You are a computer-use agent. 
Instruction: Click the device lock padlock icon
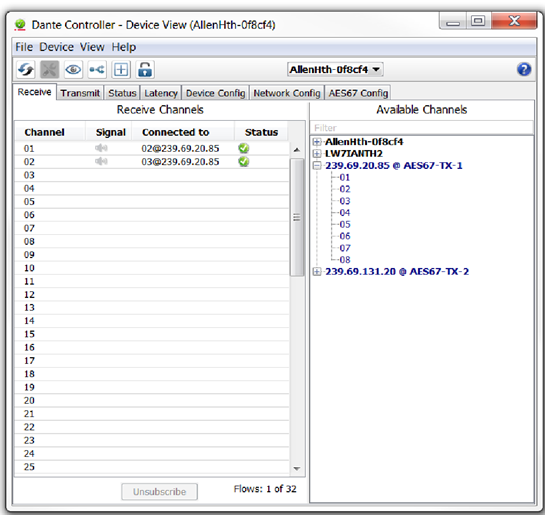pos(145,70)
